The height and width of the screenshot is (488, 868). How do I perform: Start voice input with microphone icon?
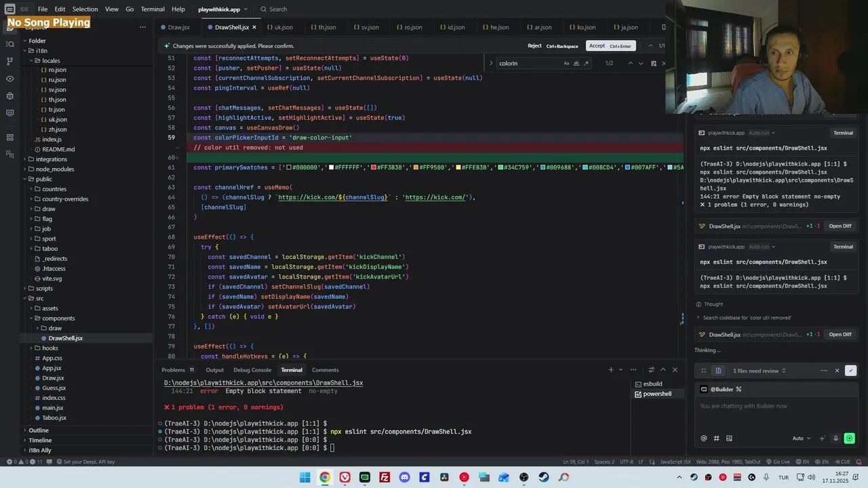(835, 439)
